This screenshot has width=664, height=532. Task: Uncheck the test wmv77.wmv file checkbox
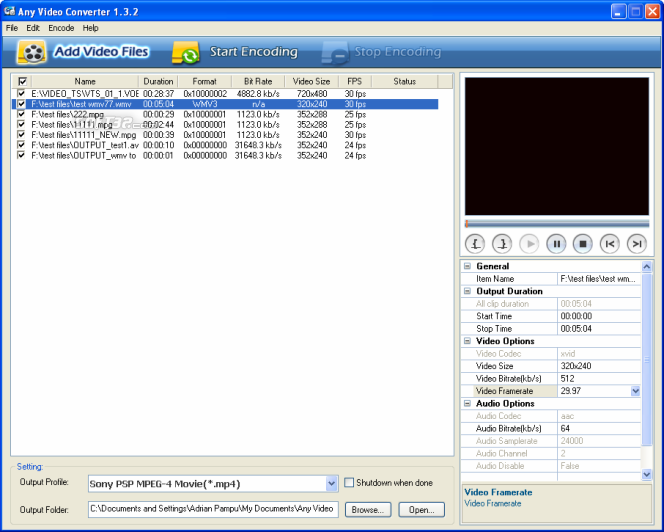pos(21,104)
